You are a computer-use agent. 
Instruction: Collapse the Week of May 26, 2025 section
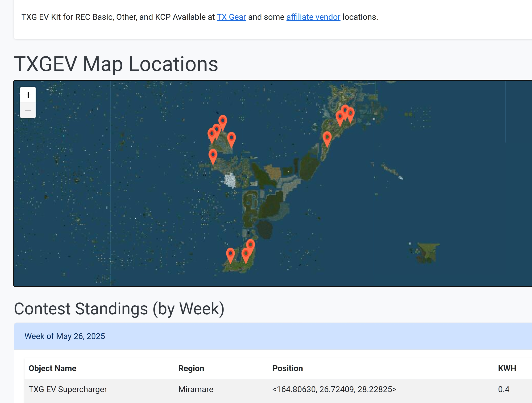click(x=65, y=336)
